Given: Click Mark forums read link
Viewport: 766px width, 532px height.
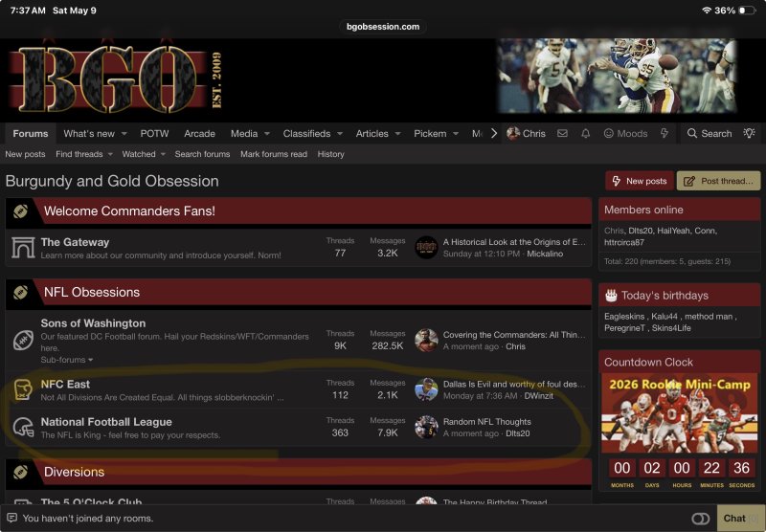Looking at the screenshot, I should tap(274, 154).
